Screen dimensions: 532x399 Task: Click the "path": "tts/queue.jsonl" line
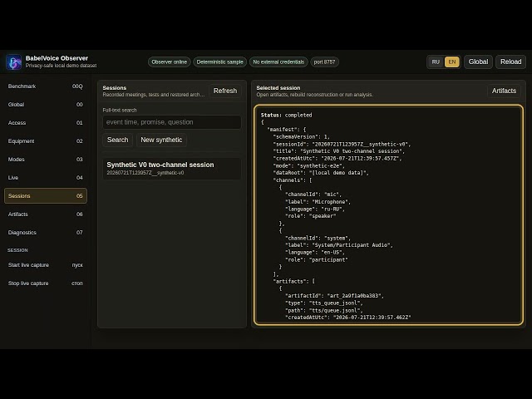324,310
